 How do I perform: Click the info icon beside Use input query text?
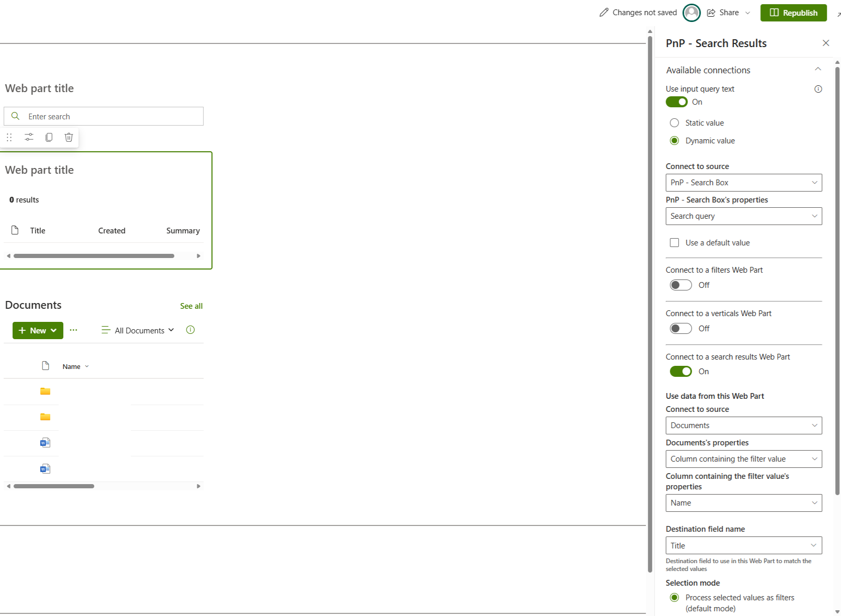(818, 89)
